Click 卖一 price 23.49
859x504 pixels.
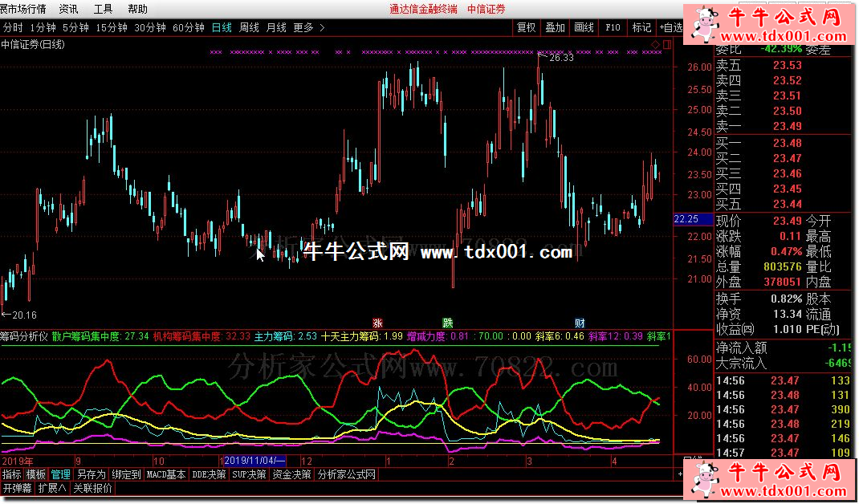pyautogui.click(x=788, y=126)
